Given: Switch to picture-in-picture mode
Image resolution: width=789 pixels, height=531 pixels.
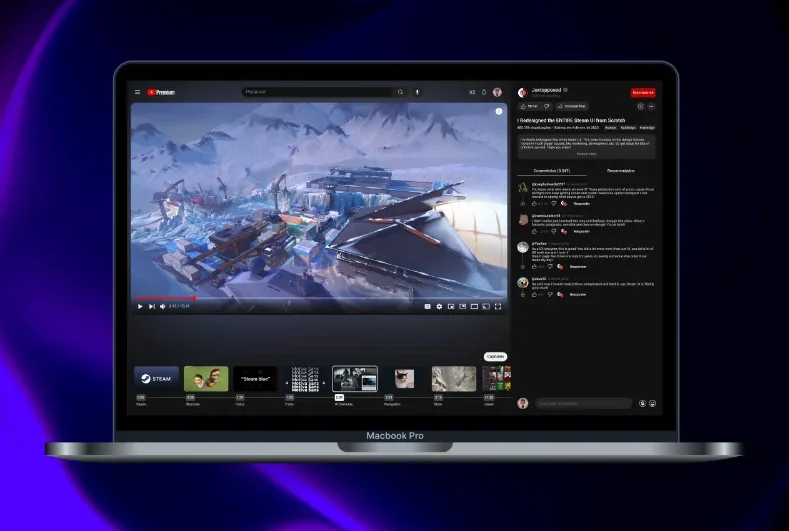Looking at the screenshot, I should (462, 306).
